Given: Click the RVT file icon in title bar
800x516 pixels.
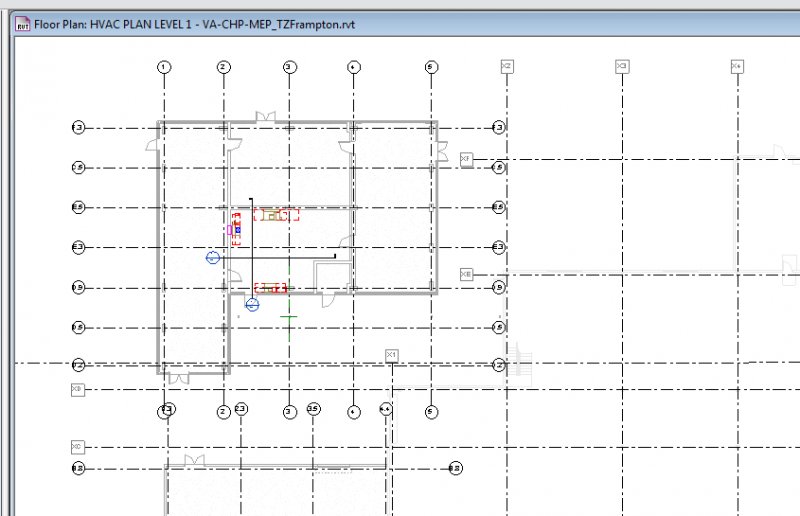Looking at the screenshot, I should pos(22,24).
